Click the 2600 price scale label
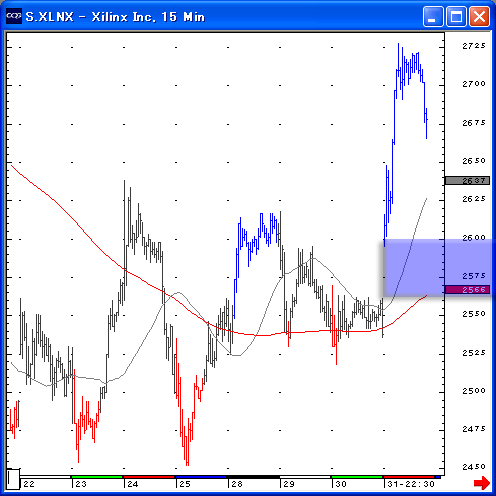Screen dimensions: 496x496 (x=473, y=238)
